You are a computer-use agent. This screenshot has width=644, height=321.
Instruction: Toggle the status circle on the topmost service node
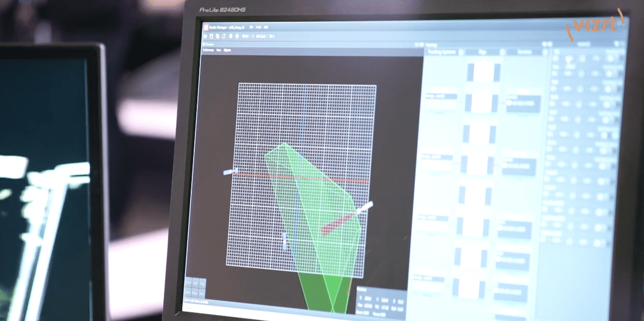[509, 103]
